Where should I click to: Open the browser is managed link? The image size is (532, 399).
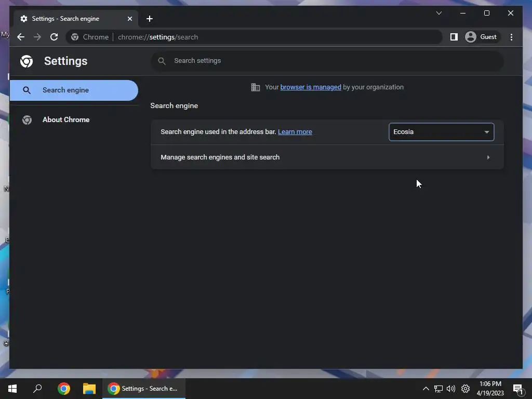point(311,87)
